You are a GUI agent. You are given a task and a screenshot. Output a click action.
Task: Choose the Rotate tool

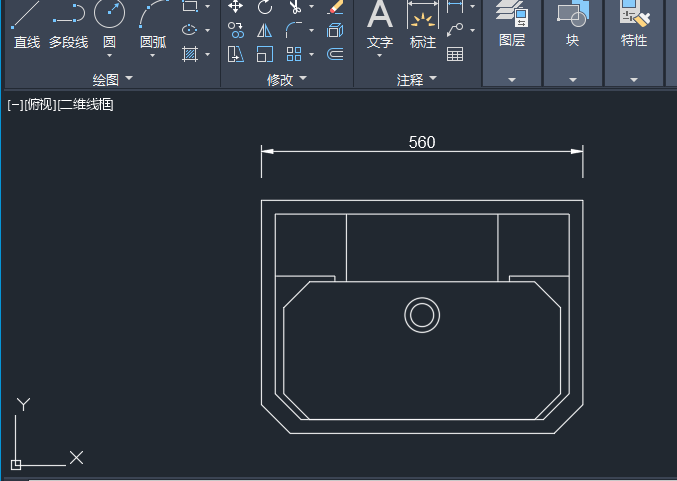265,7
